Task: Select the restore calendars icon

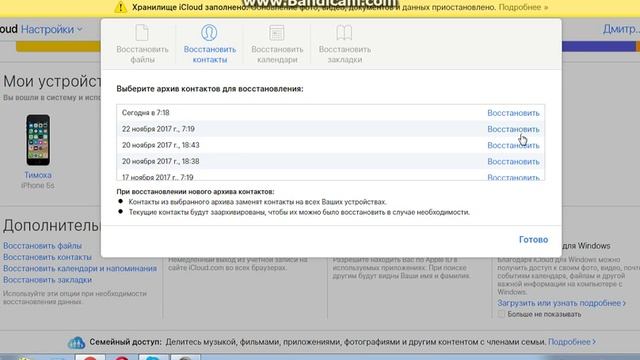Action: pyautogui.click(x=277, y=33)
